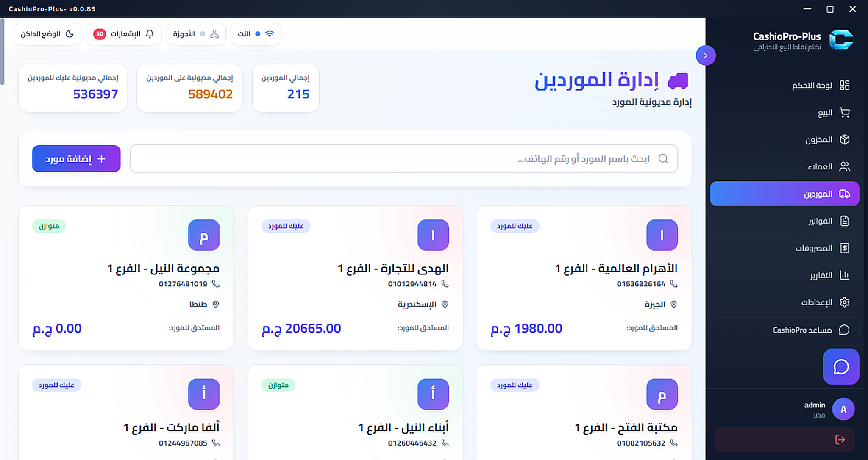The height and width of the screenshot is (460, 868).
Task: Click the النت wifi status button
Action: (256, 34)
